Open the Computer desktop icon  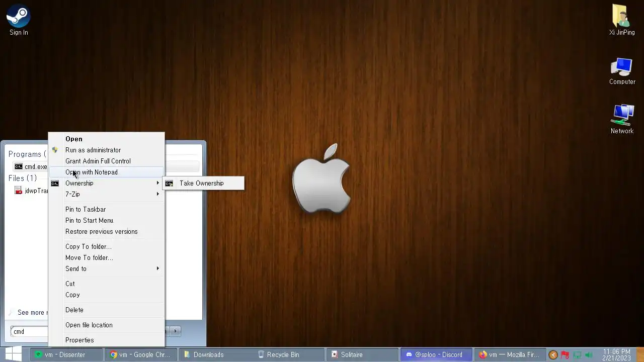pos(622,71)
